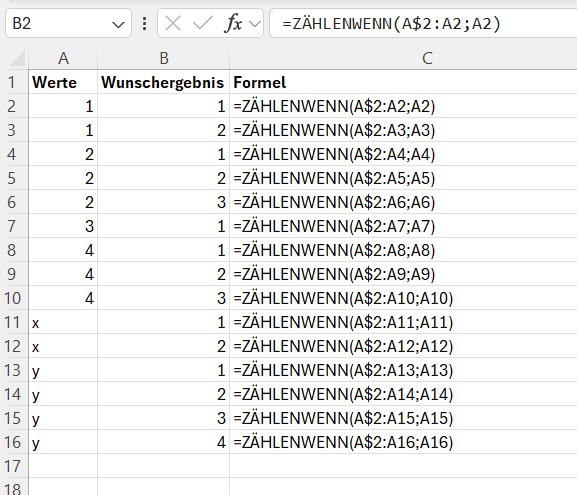Image resolution: width=577 pixels, height=495 pixels.
Task: Select cell C10 with =ZÄHLENWENN(A$2:A10;A10)
Action: [403, 298]
